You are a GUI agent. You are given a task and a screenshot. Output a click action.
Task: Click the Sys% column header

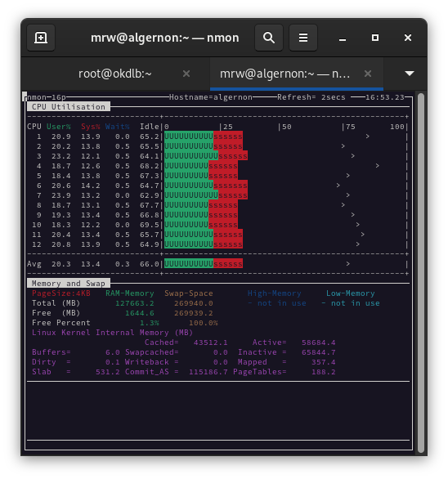[x=91, y=127]
